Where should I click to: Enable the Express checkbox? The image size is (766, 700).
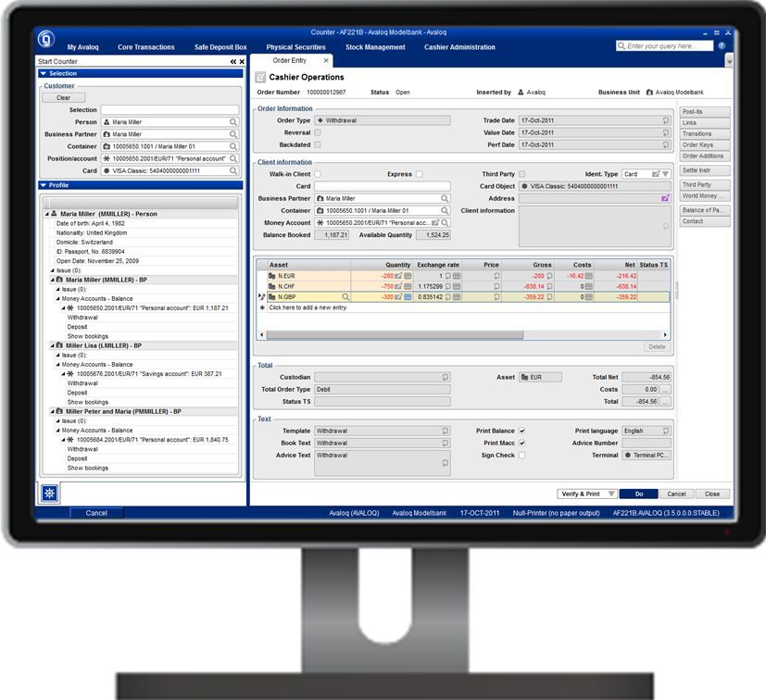tap(420, 174)
